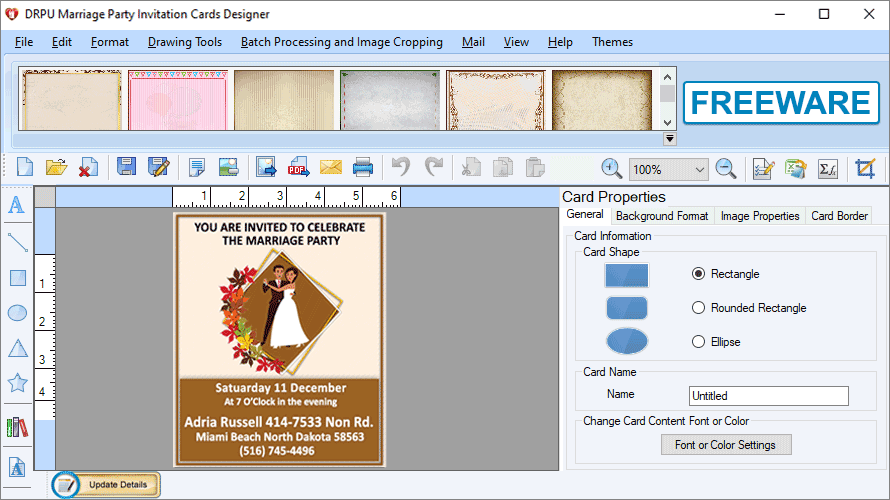Click the template gallery scroll up arrow
Screen dimensions: 890x500
(x=668, y=77)
